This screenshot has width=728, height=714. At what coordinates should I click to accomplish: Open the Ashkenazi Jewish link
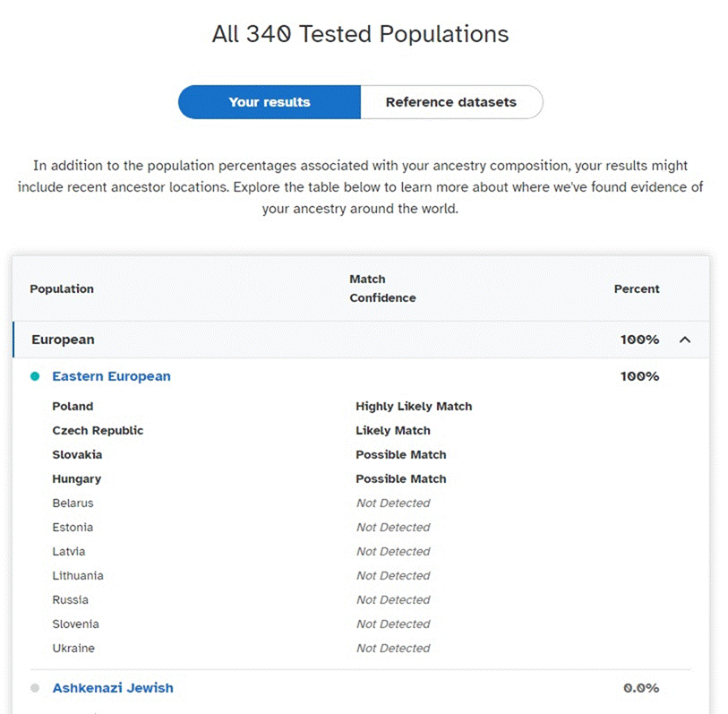click(x=113, y=687)
